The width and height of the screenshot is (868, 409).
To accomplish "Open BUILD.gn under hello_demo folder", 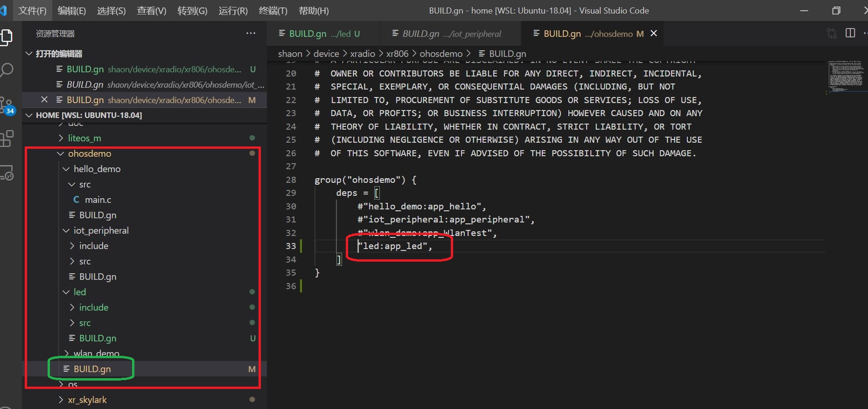I will coord(98,215).
